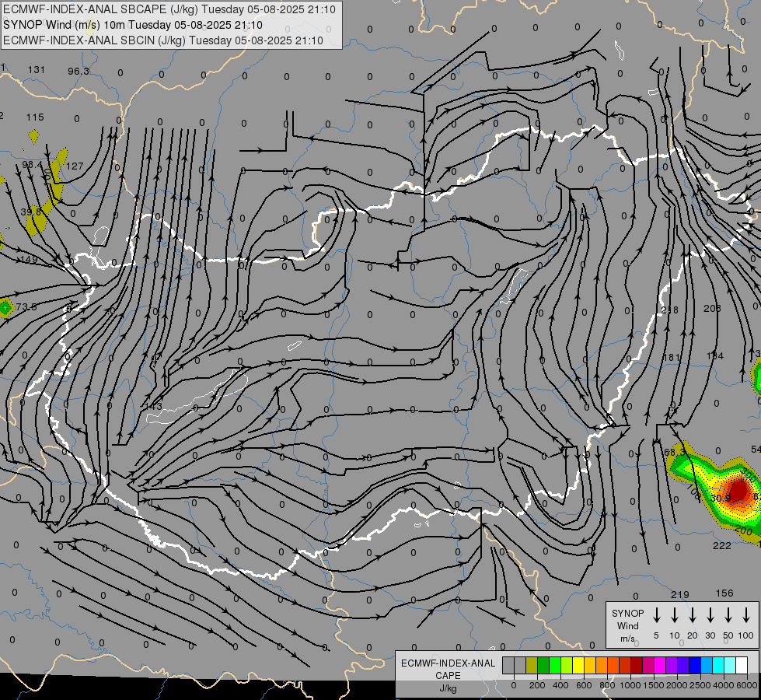Click the map value 73.5
The width and height of the screenshot is (761, 700).
point(26,307)
